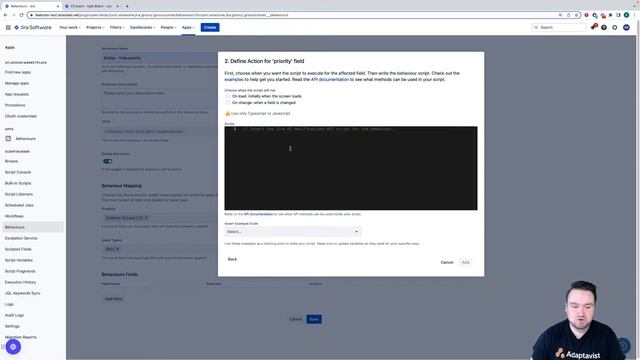This screenshot has height=360, width=640.
Task: Open the API documentation link in the intro
Action: point(330,80)
